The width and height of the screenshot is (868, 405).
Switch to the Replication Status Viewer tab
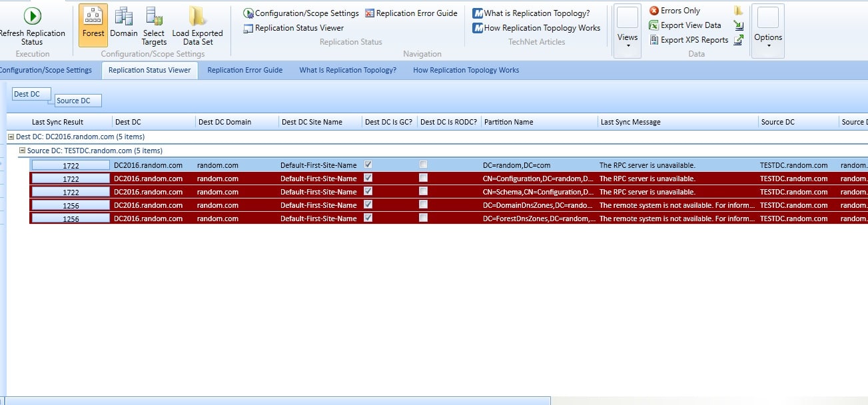tap(149, 69)
